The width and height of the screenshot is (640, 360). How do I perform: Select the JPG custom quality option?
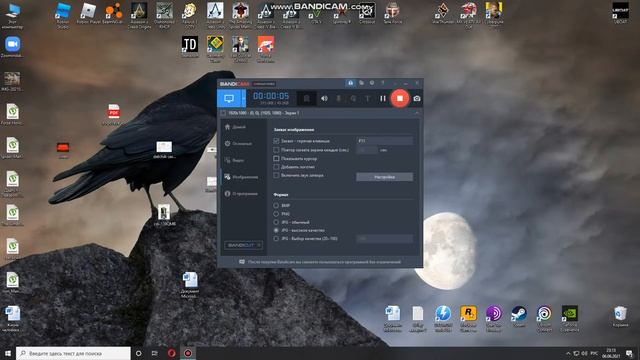[x=276, y=239]
